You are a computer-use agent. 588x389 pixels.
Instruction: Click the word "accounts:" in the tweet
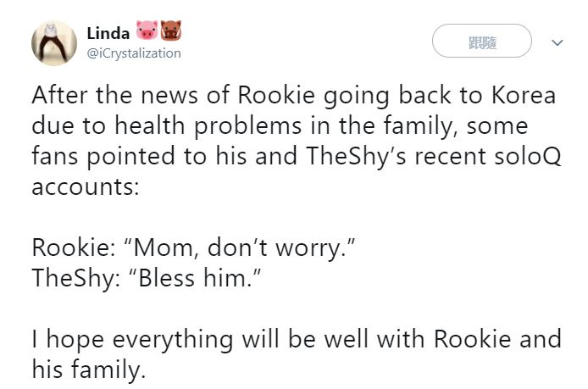86,187
